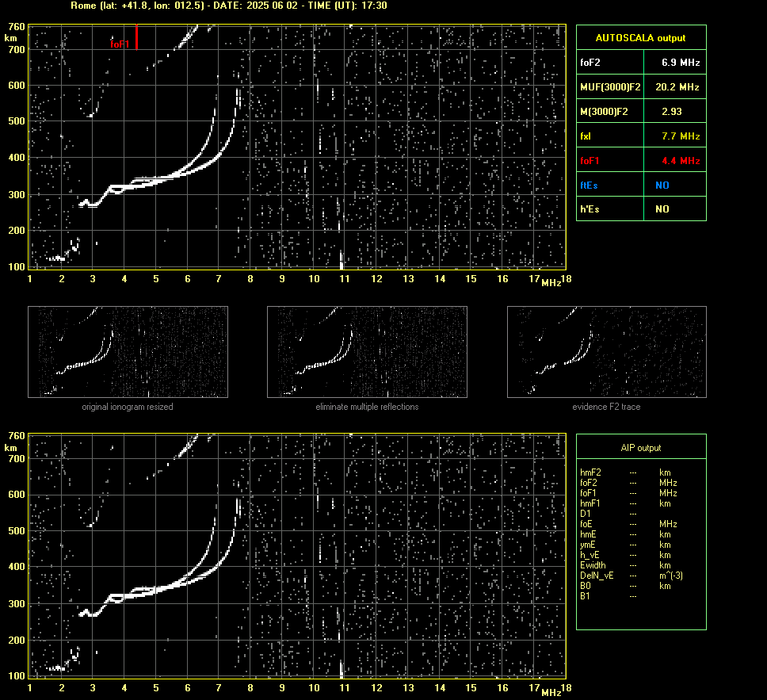Click 'Ewidth' in the AIP output panel

tap(593, 565)
